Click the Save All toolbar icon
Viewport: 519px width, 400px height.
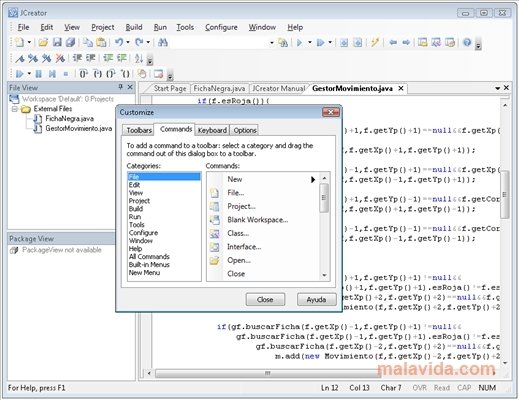coord(70,42)
